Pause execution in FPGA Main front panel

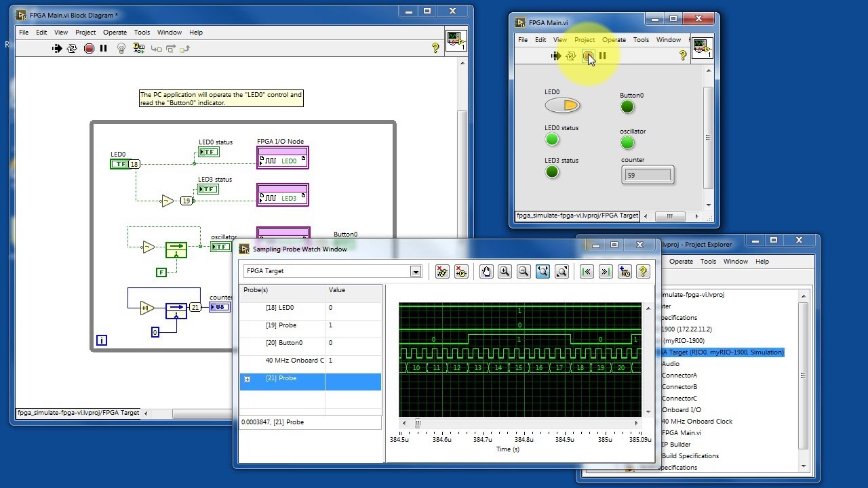(x=603, y=56)
